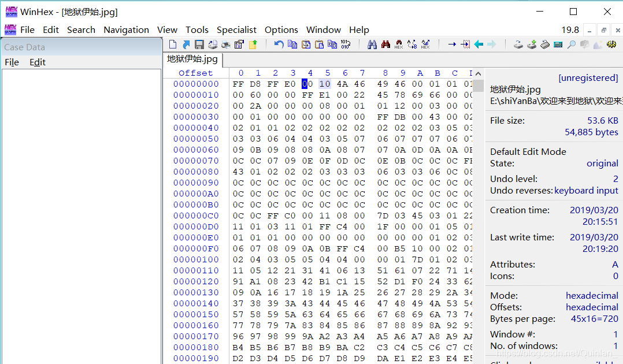Click the original state value
Screen dimensions: 623x364
click(602, 164)
